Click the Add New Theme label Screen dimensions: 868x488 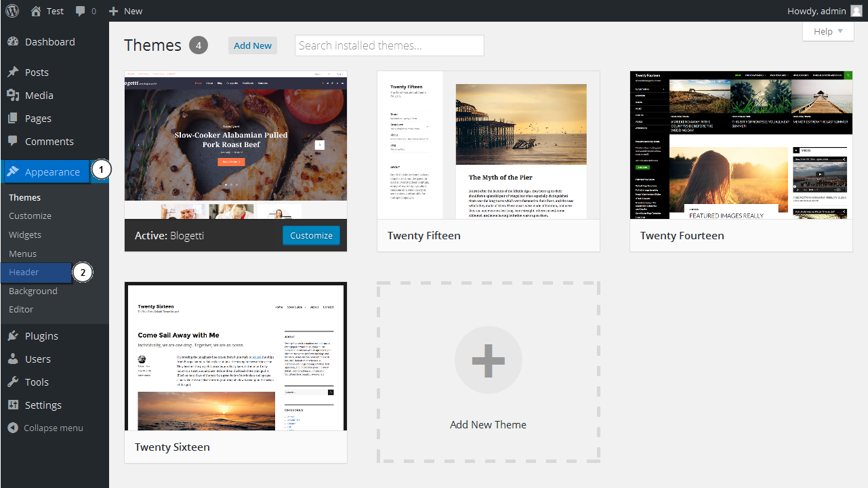(x=488, y=424)
